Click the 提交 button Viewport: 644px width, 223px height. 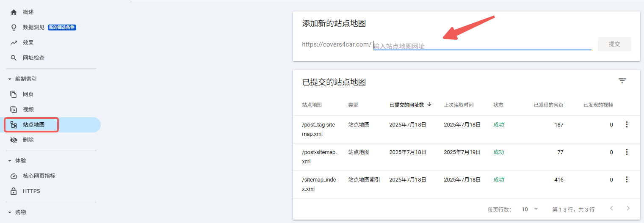[614, 44]
